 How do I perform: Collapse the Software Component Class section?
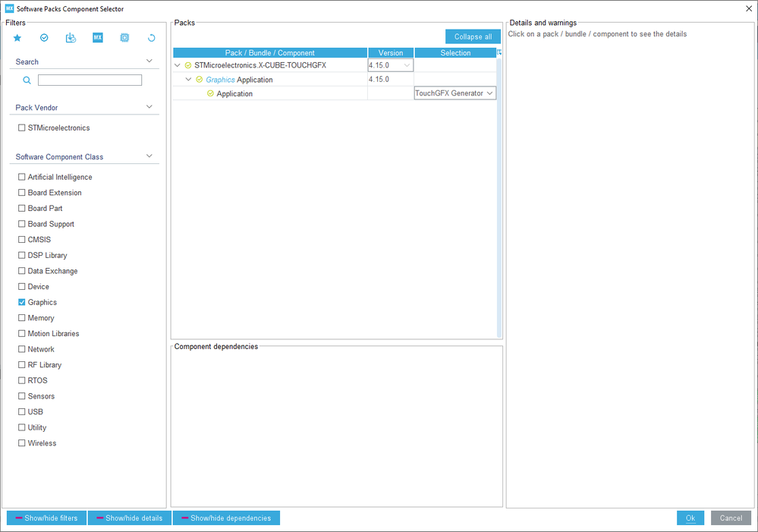[x=149, y=156]
